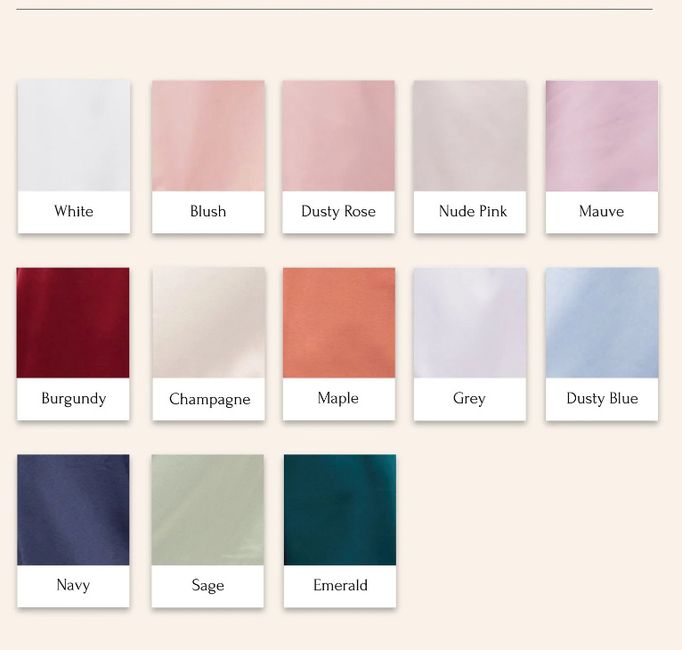Click the Nude Pink label
Viewport: 682px width, 650px height.
[473, 211]
